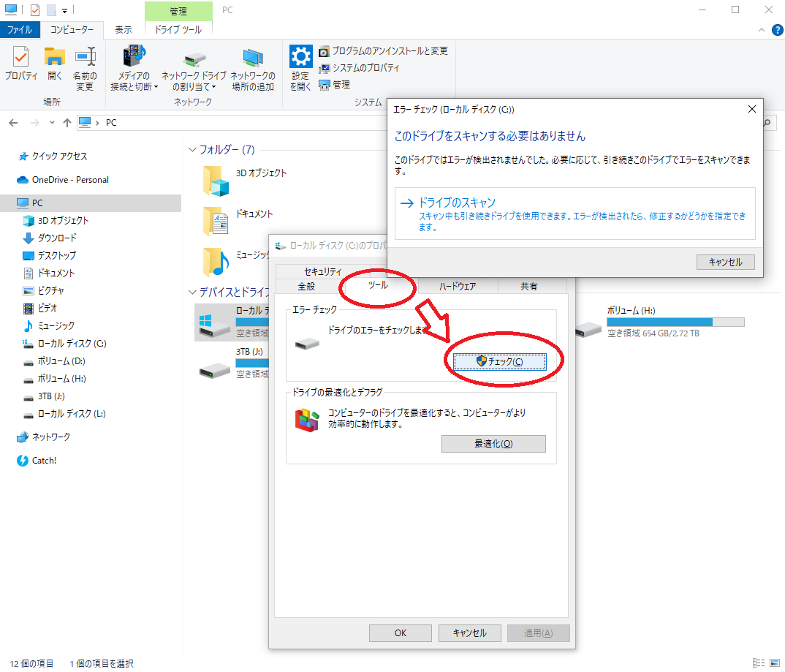
Task: Click ドライブのスキャン link in error dialog
Action: click(x=457, y=203)
